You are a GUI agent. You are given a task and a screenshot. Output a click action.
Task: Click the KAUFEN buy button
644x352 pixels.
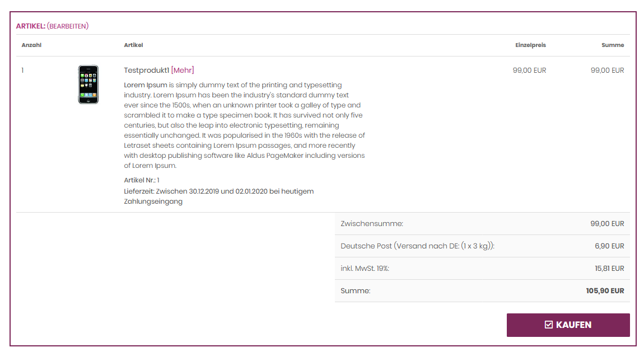point(568,325)
